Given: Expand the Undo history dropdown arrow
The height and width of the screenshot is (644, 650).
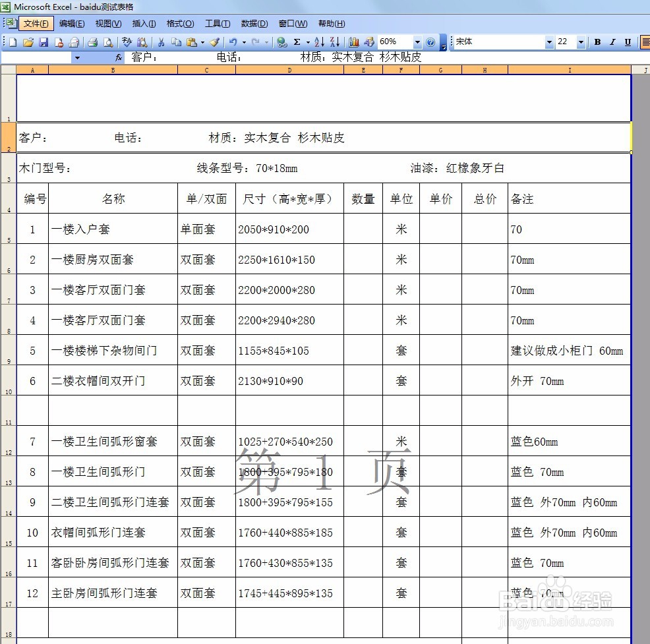Looking at the screenshot, I should tap(244, 42).
